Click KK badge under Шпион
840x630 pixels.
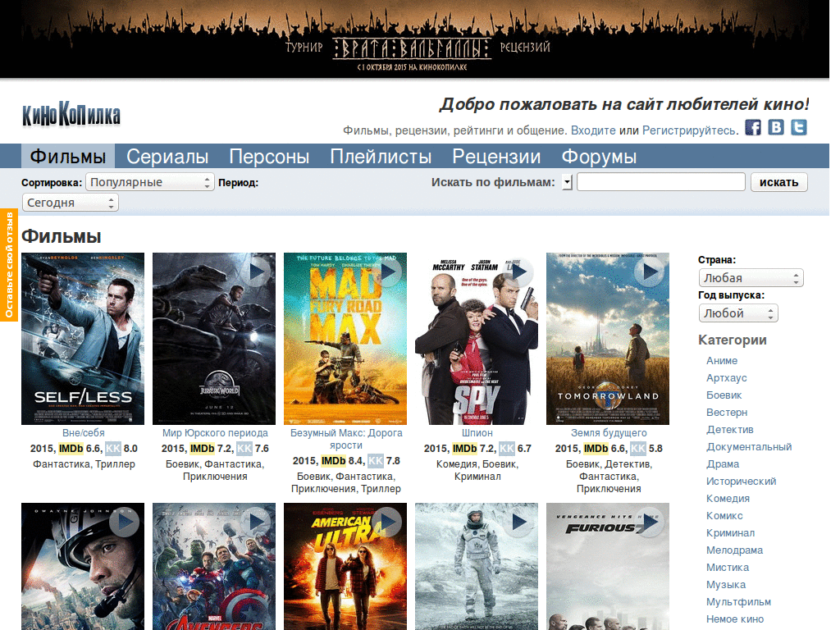[507, 449]
